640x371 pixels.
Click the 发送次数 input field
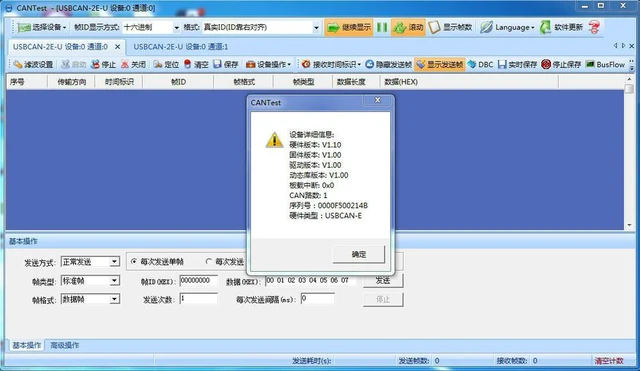tap(198, 299)
